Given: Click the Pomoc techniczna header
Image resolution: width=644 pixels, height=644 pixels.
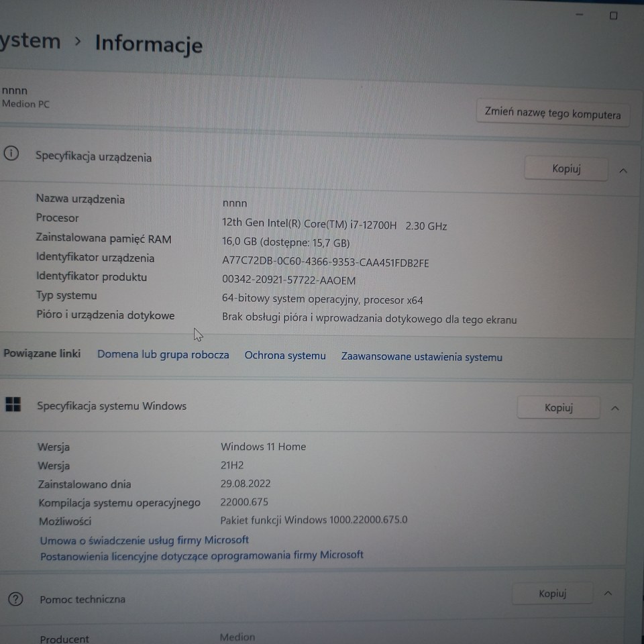Looking at the screenshot, I should click(83, 599).
